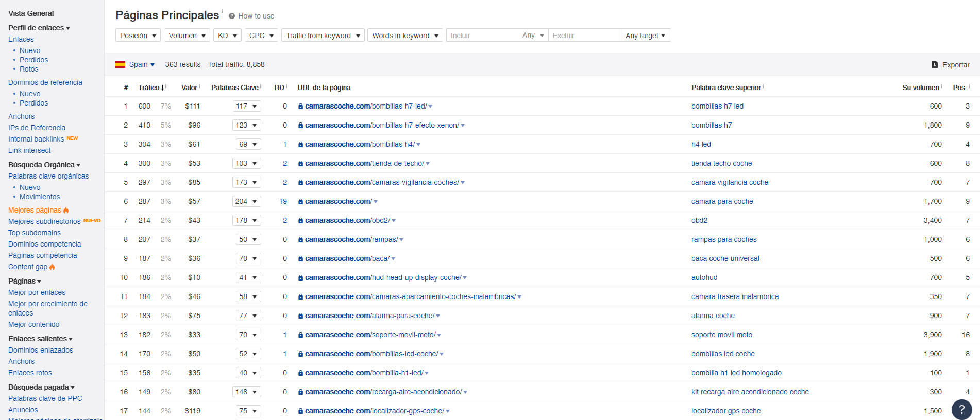
Task: Click the sort arrow on Tráfico column
Action: coord(163,87)
